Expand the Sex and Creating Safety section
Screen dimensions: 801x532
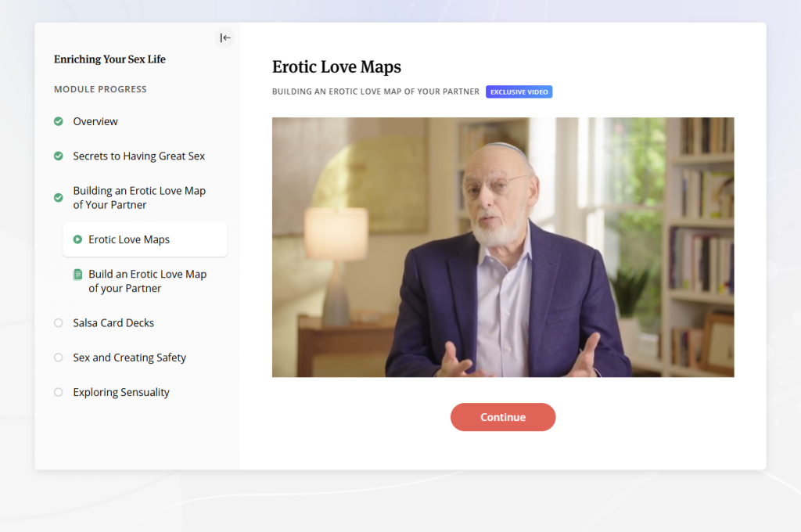[128, 358]
